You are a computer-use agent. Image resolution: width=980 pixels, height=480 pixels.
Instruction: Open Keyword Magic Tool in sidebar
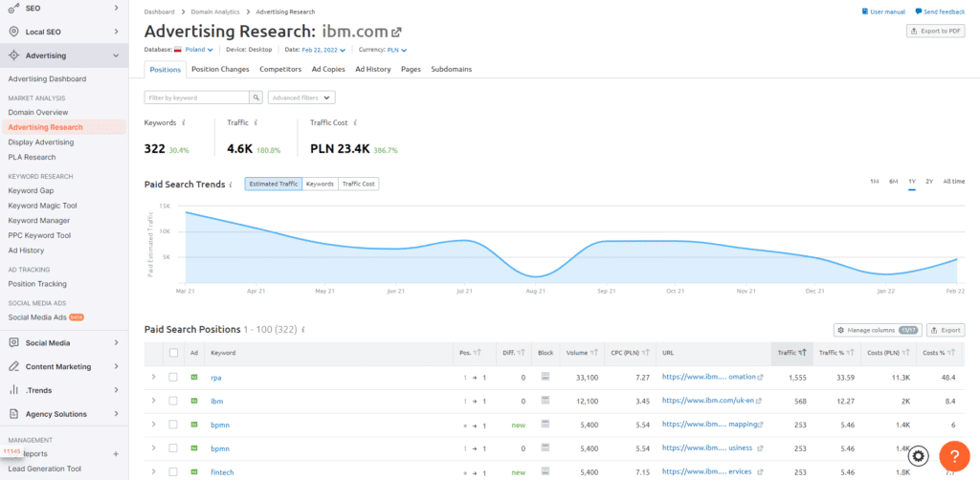[x=42, y=206]
